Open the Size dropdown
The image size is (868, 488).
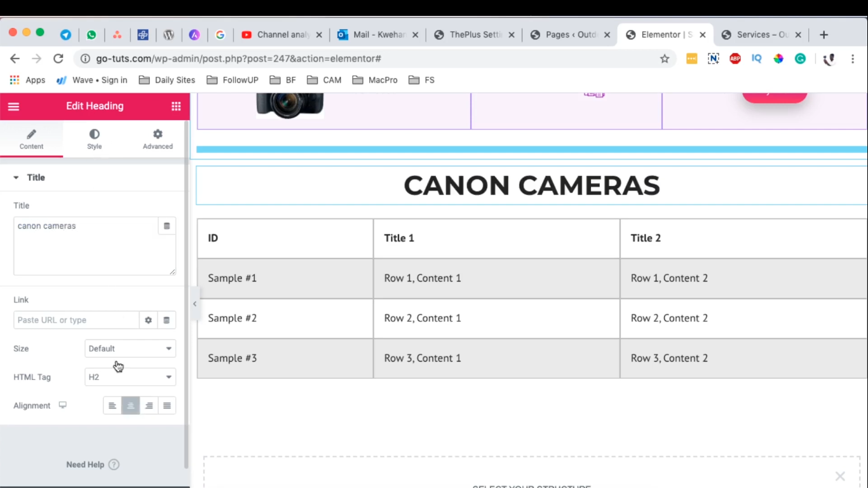pyautogui.click(x=130, y=349)
